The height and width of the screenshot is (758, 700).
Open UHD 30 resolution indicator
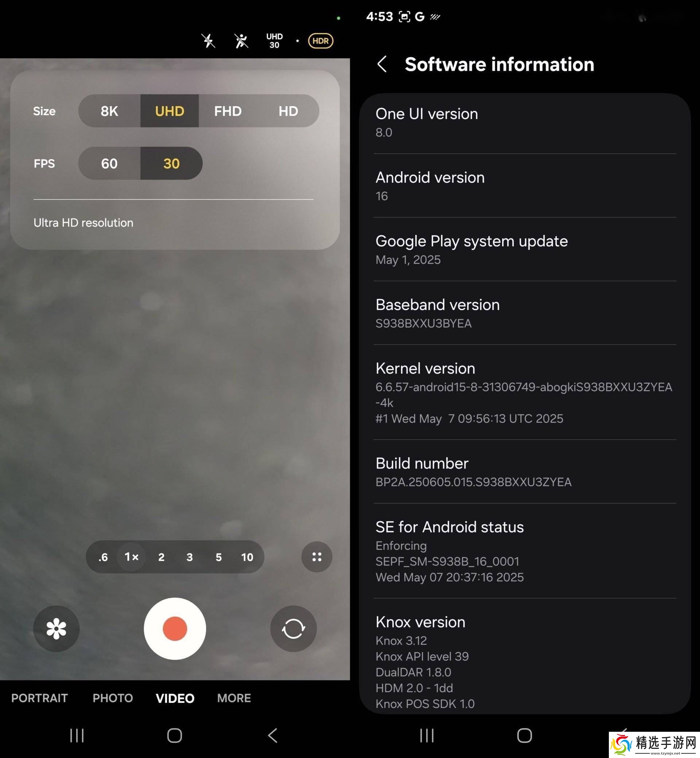tap(274, 41)
